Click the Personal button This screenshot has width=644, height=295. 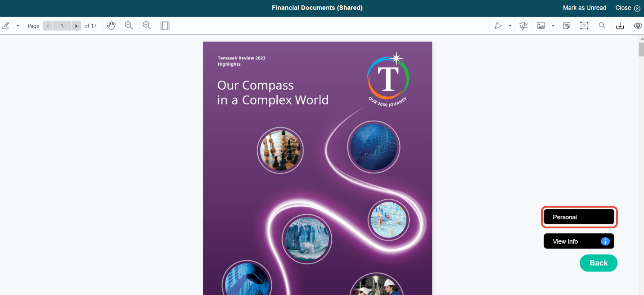click(579, 217)
